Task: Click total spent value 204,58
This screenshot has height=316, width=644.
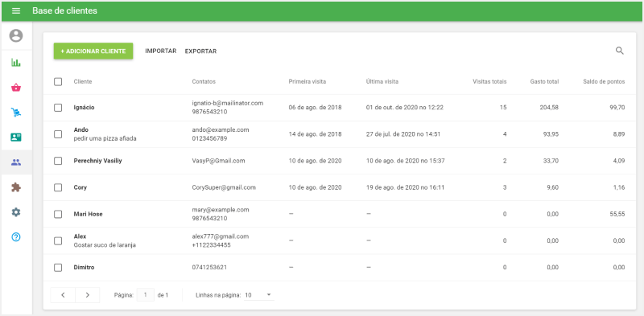Action: pyautogui.click(x=549, y=108)
